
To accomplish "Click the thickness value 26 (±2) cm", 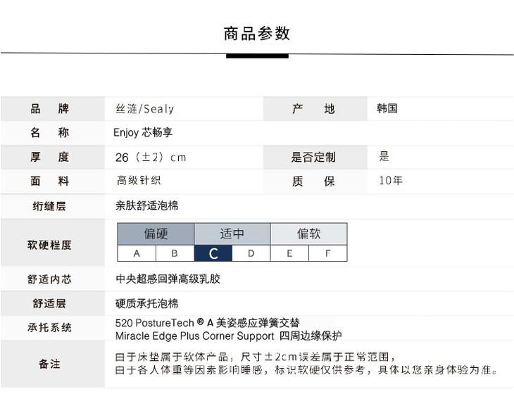I will pyautogui.click(x=151, y=157).
